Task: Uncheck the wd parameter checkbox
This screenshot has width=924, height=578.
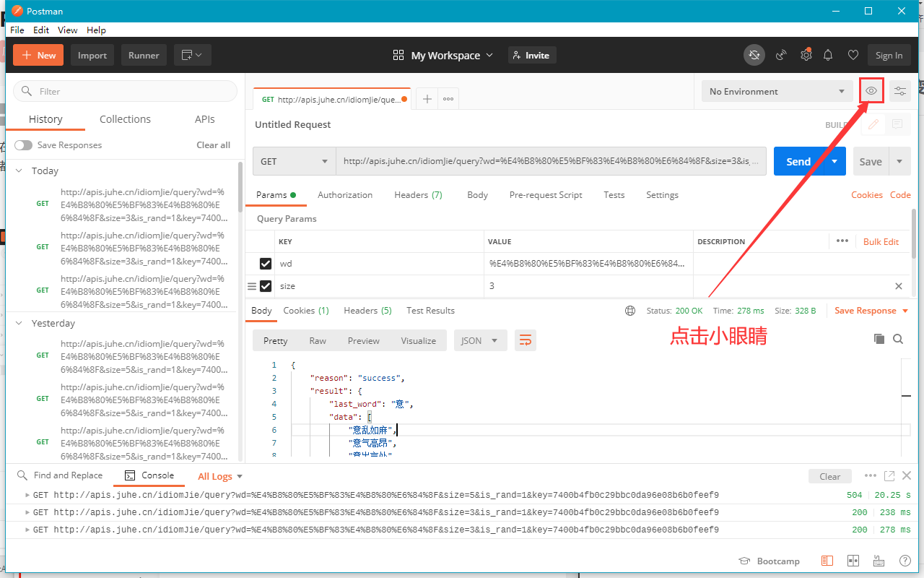Action: pyautogui.click(x=266, y=264)
